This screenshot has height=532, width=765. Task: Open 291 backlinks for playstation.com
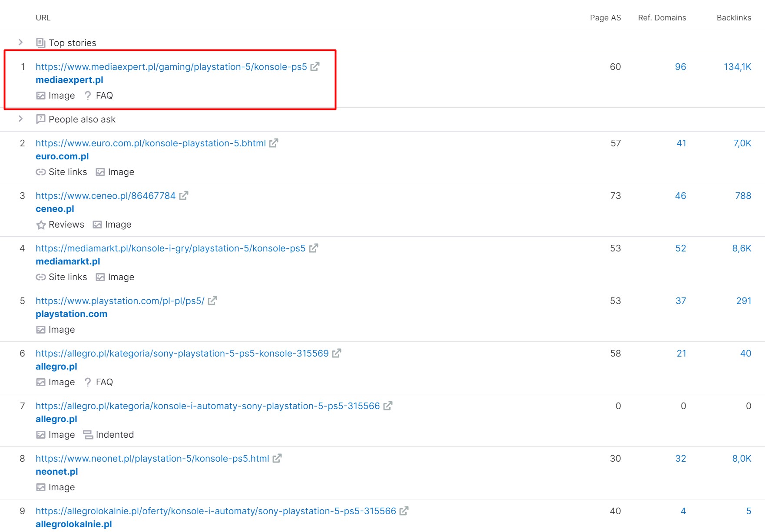(744, 301)
